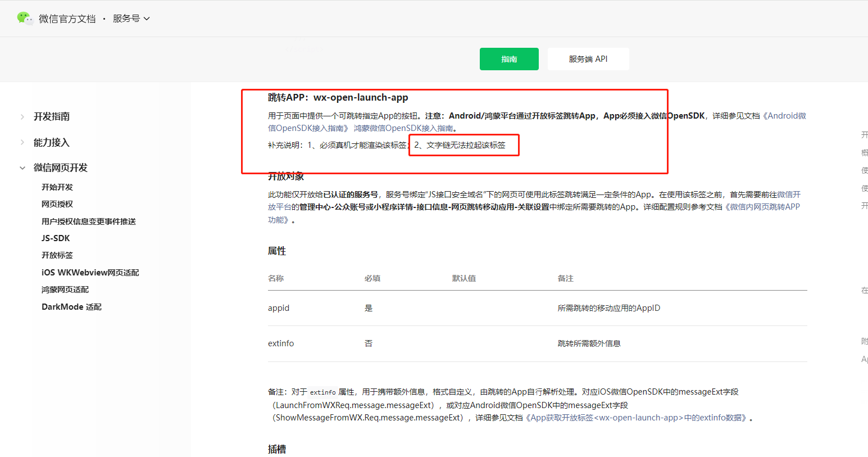Open the 网页授权 sidebar page

coord(57,204)
